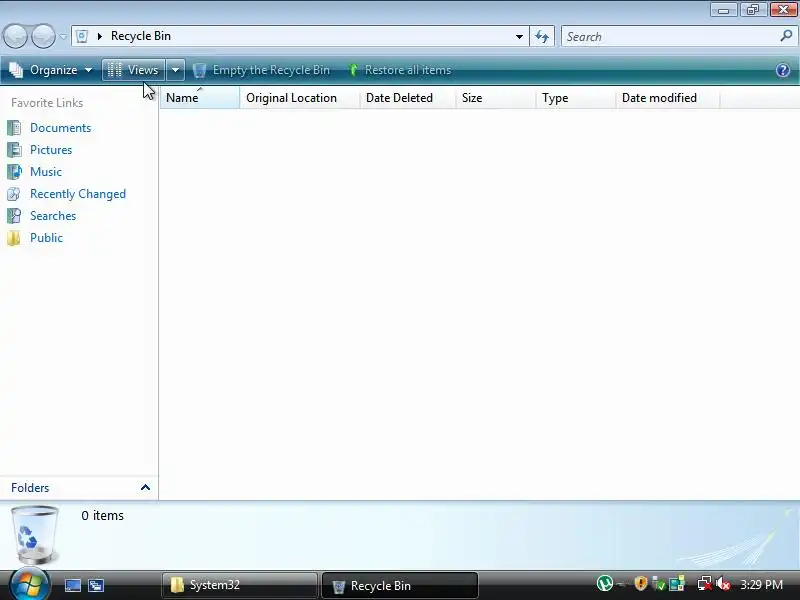800x600 pixels.
Task: Open the Help question mark icon
Action: (783, 70)
